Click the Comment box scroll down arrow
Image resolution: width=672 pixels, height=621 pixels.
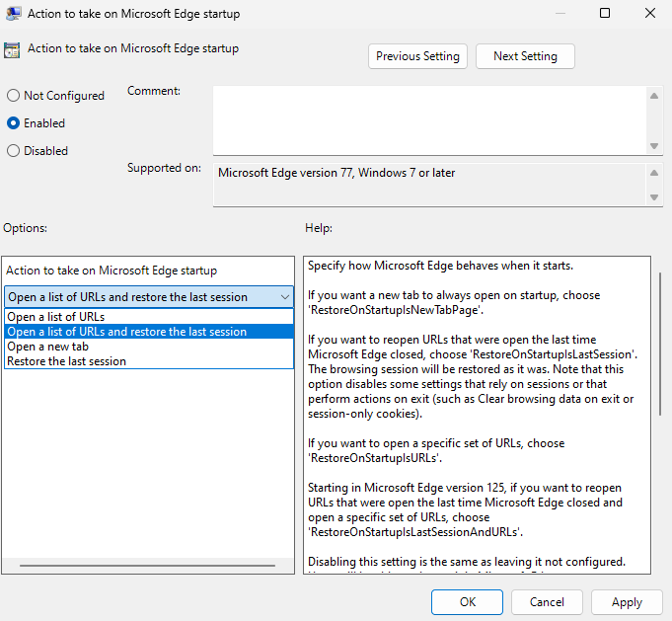tap(654, 146)
